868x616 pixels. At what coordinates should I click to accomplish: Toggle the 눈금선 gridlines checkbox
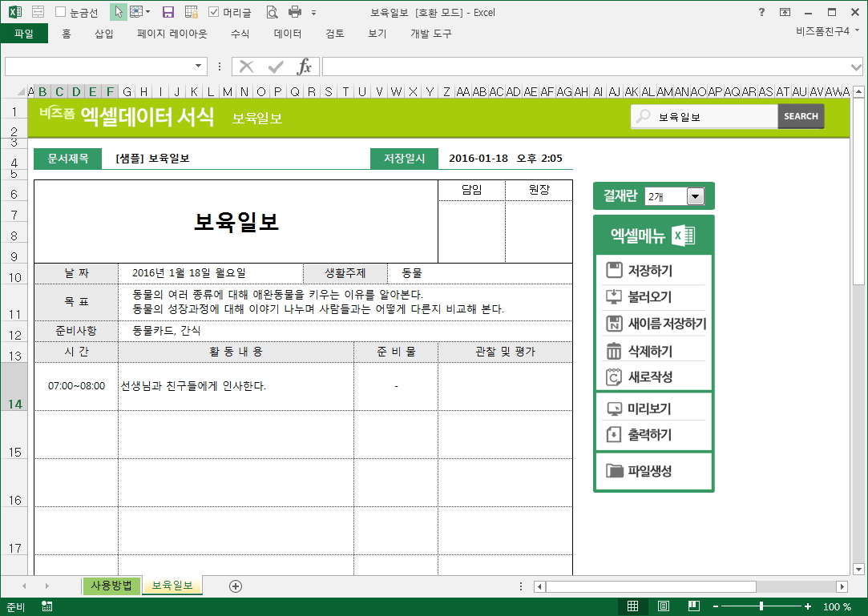coord(61,12)
